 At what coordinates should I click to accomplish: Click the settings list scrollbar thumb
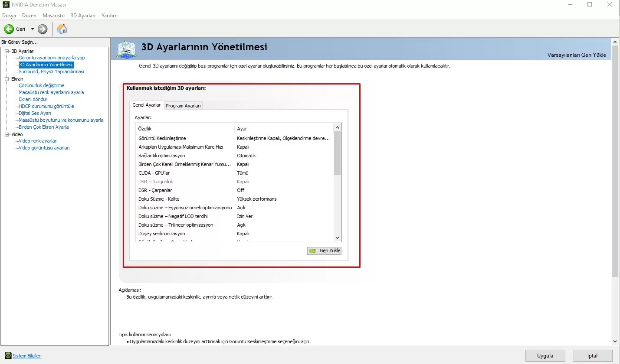(338, 153)
